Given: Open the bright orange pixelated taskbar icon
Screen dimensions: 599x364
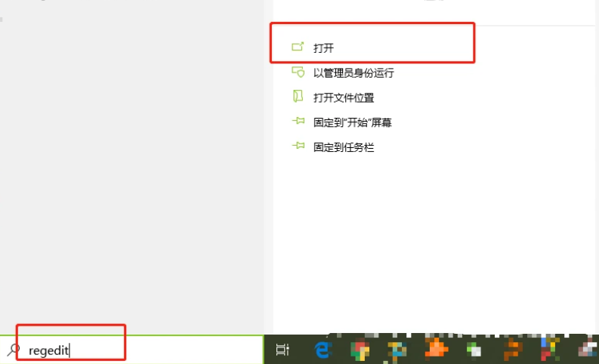Looking at the screenshot, I should (x=437, y=348).
